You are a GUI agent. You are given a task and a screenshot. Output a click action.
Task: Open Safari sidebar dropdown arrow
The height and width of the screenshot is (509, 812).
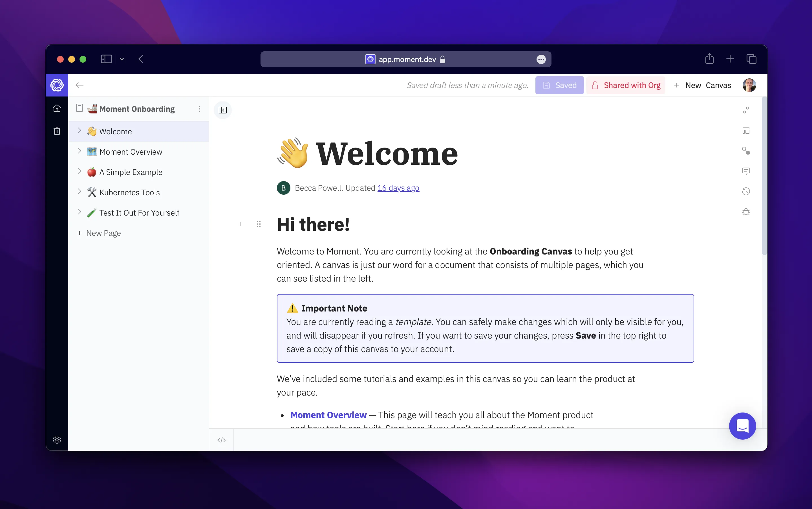122,59
